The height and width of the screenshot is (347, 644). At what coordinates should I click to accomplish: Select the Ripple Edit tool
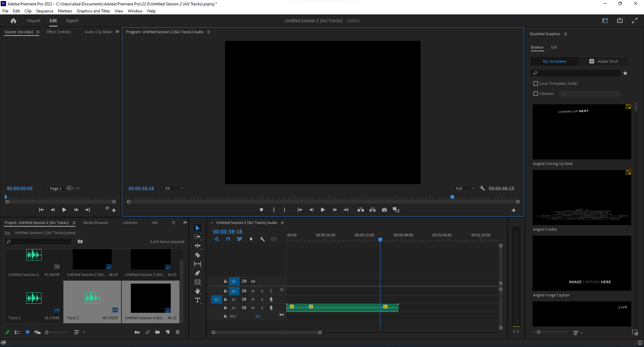coord(198,246)
